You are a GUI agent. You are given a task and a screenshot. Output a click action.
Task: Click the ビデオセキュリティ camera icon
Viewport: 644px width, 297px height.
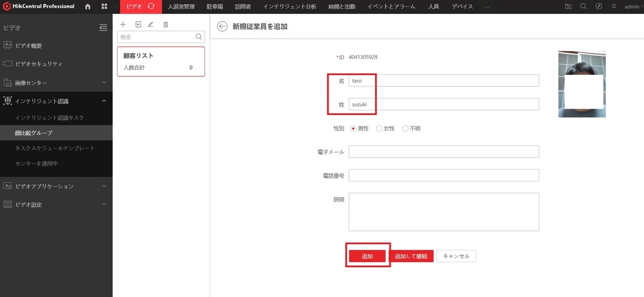(x=8, y=64)
